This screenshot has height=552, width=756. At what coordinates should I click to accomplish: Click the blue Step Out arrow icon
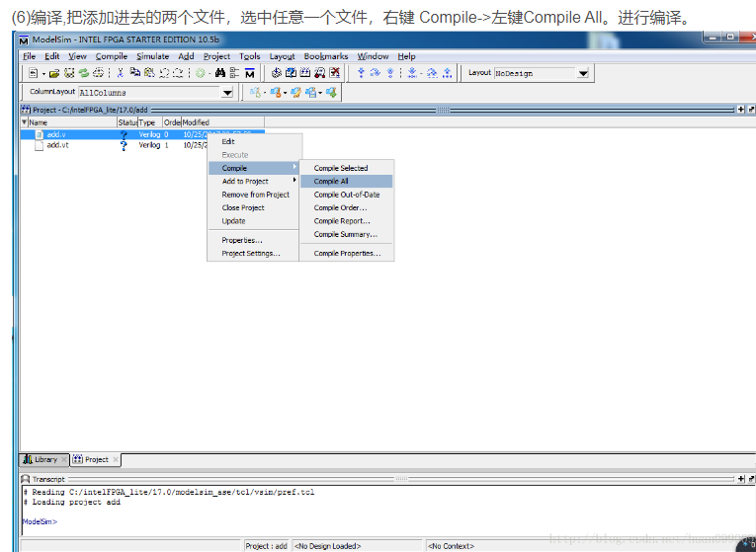click(390, 73)
